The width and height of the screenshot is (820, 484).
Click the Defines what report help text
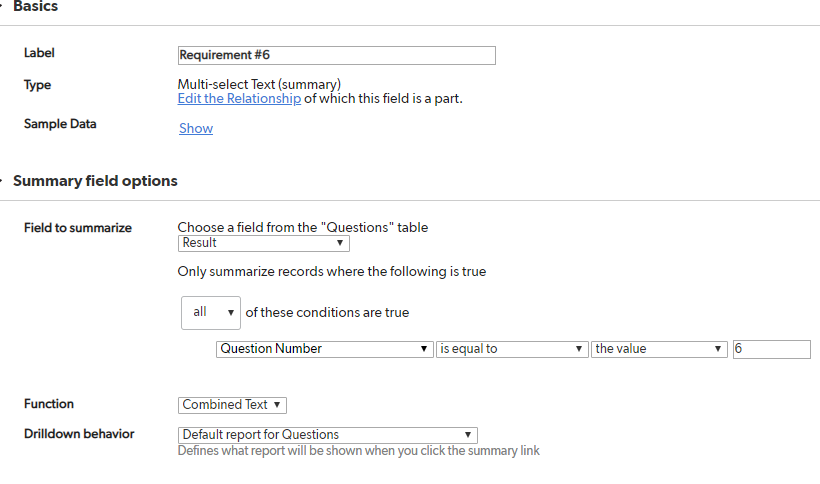[x=358, y=451]
